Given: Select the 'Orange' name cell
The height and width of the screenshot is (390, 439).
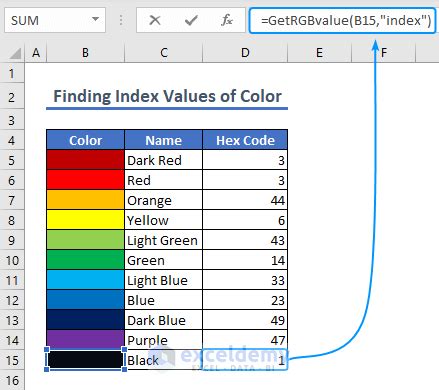Looking at the screenshot, I should pyautogui.click(x=163, y=200).
